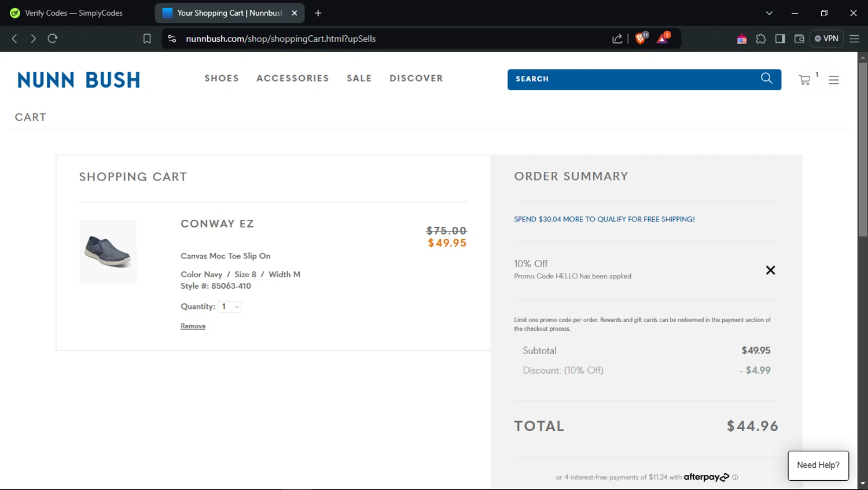Open the Accessories menu

(293, 78)
